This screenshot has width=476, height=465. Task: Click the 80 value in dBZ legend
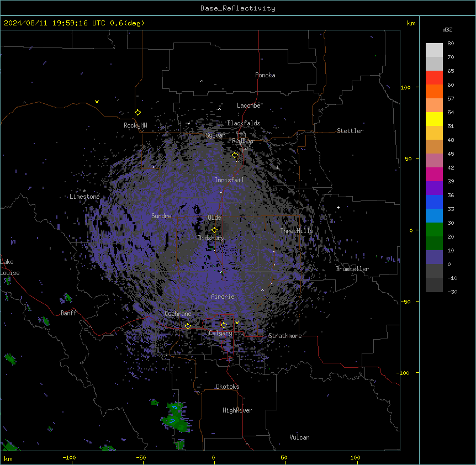(x=451, y=44)
